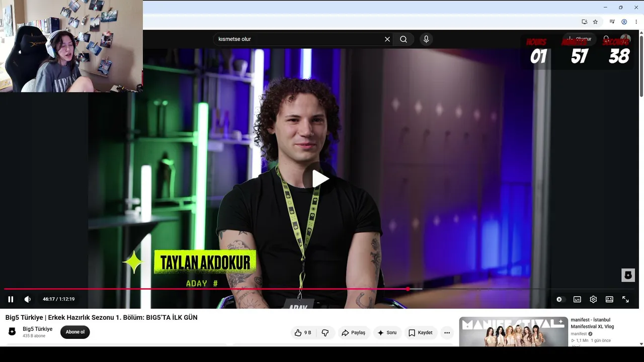Open the Oluştur create button
Image resolution: width=644 pixels, height=362 pixels.
point(579,39)
